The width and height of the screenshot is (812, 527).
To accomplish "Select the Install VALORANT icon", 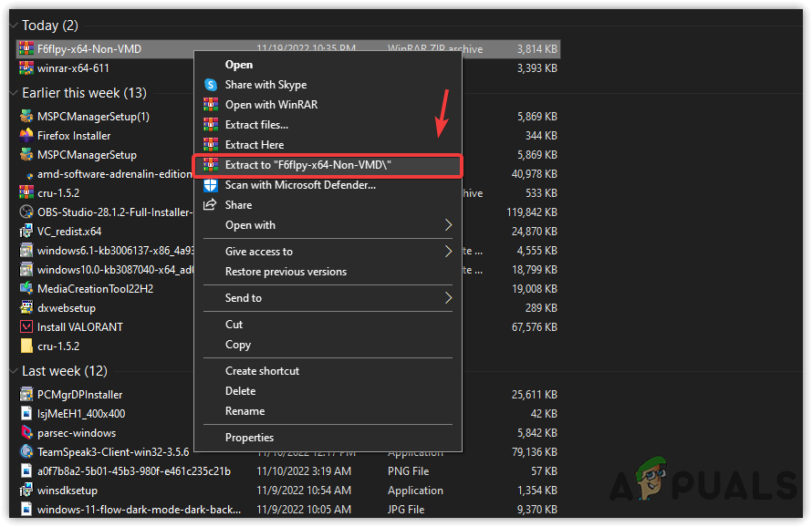I will tap(26, 326).
